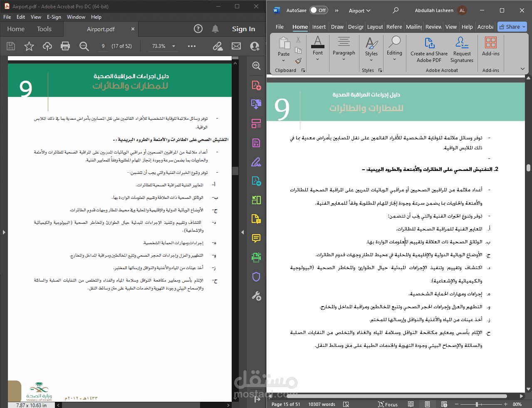The image size is (532, 408).
Task: Click Copy icon in Word Clipboard group
Action: tap(298, 50)
